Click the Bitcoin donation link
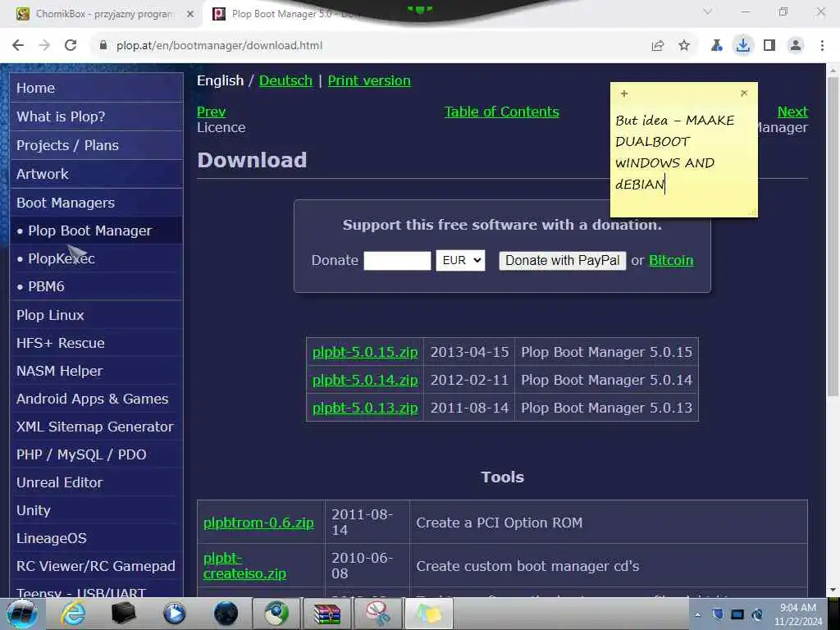The image size is (840, 630). 671,260
